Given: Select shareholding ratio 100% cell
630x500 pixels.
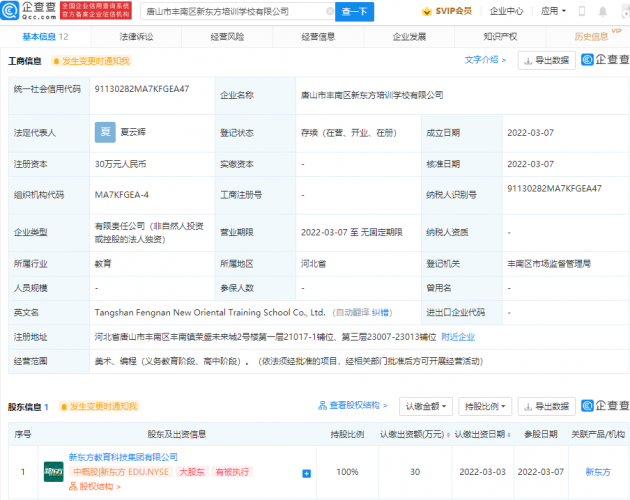Looking at the screenshot, I should click(x=347, y=472).
